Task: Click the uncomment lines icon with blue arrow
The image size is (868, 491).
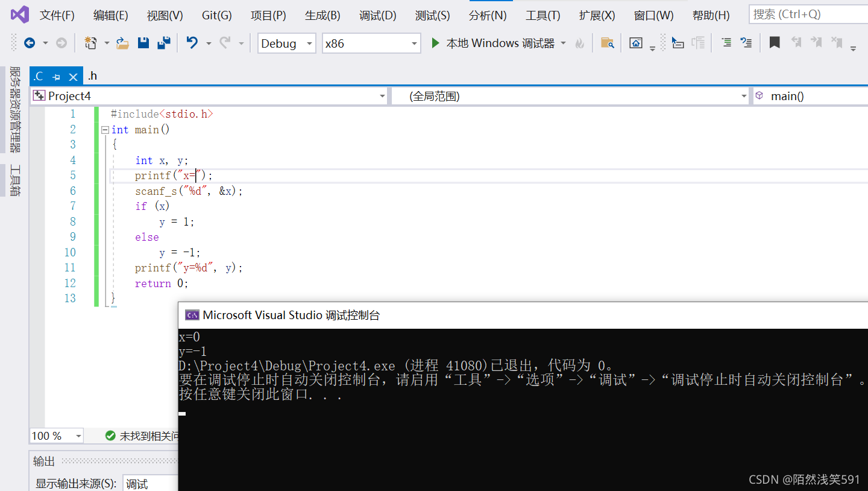Action: tap(746, 43)
